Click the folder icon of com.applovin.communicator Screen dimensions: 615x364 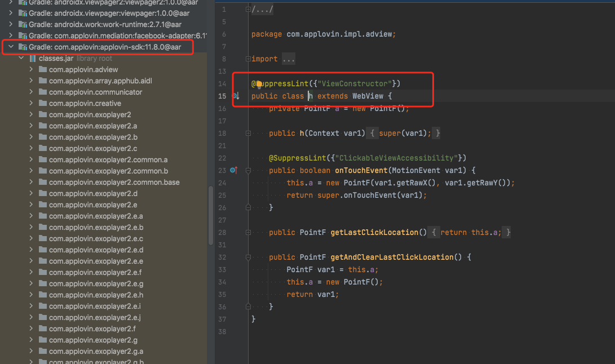click(42, 92)
